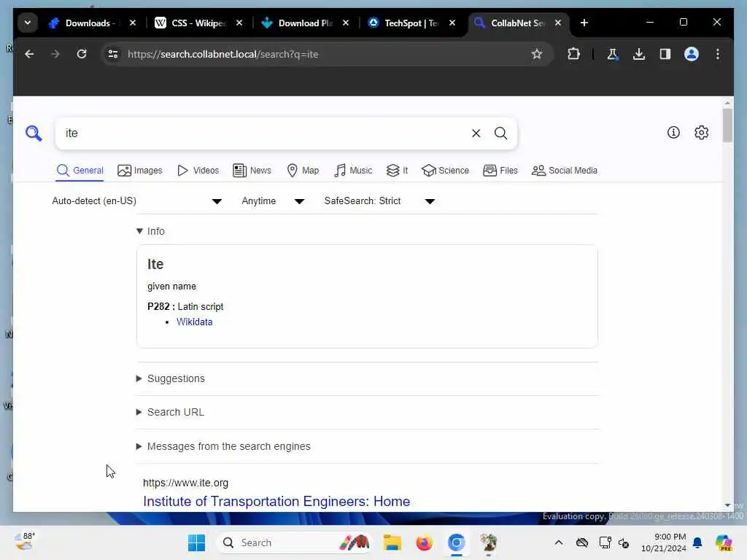Switch to the Social Media category

[x=564, y=171]
